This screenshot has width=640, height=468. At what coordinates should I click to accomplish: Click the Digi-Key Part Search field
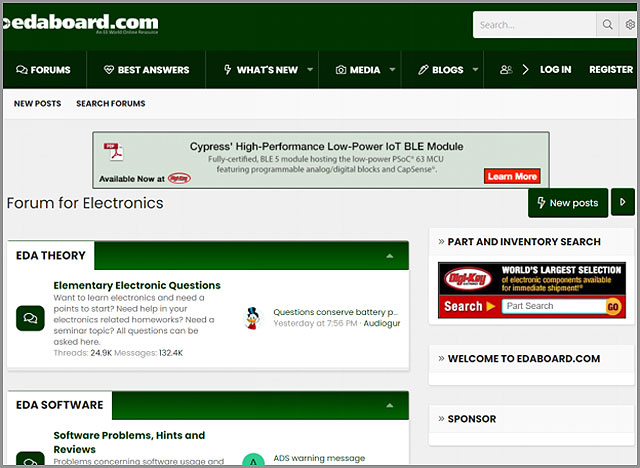click(551, 307)
